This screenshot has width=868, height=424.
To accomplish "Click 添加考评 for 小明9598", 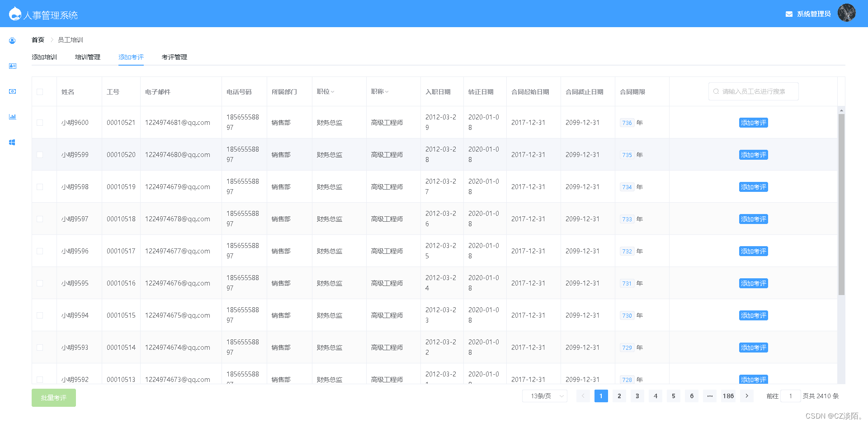I will pos(753,187).
